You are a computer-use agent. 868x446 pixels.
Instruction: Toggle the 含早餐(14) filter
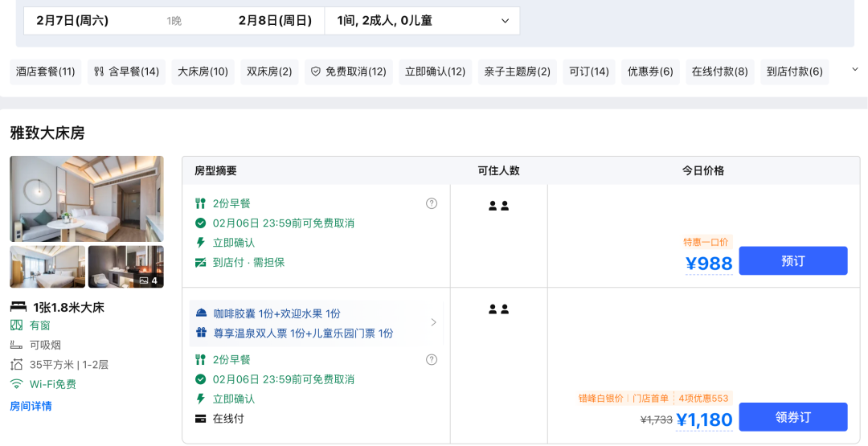click(127, 72)
